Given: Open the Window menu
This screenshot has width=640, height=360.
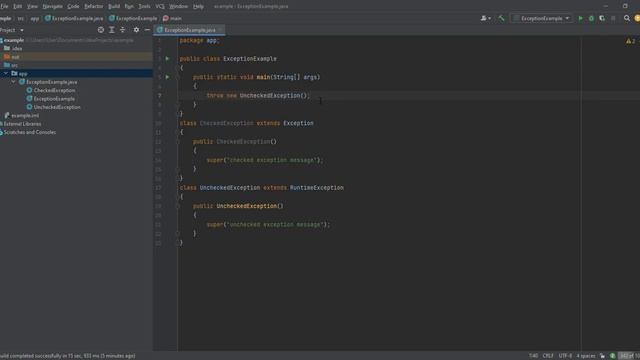Looking at the screenshot, I should 178,7.
